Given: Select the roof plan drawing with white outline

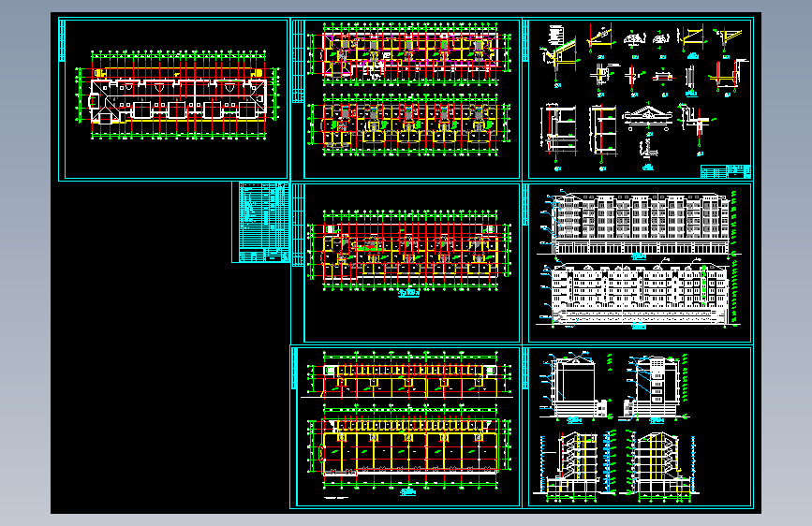Looking at the screenshot, I should pos(178,95).
